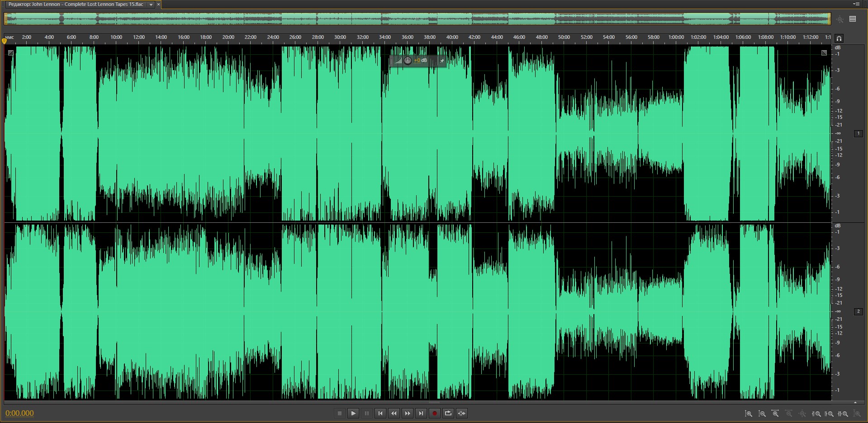Click the Rewind transport button
Viewport: 868px width, 423px height.
[394, 413]
